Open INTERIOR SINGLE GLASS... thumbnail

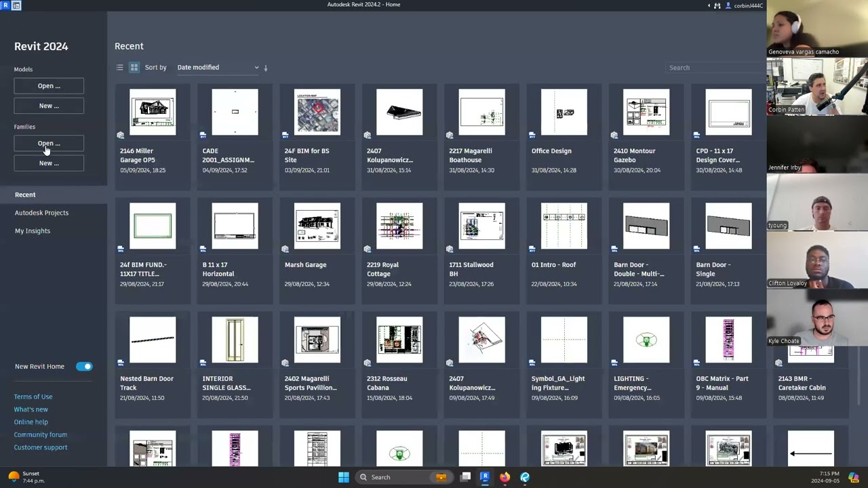pos(235,340)
